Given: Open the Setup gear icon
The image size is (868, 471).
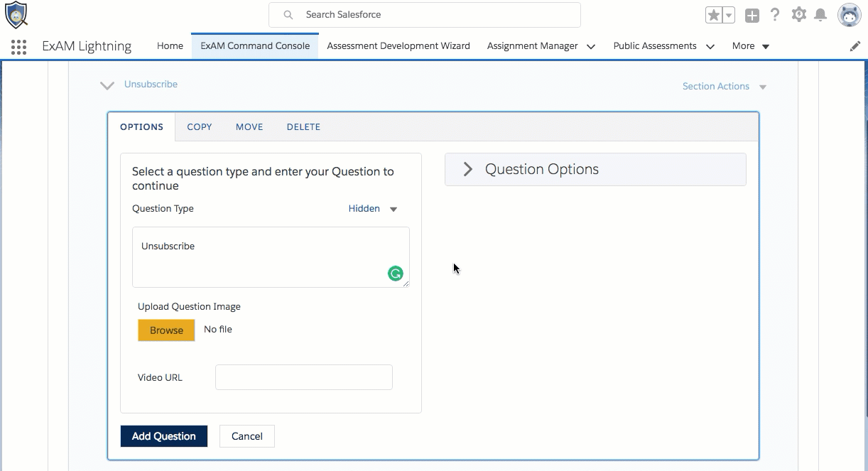Looking at the screenshot, I should pyautogui.click(x=799, y=15).
